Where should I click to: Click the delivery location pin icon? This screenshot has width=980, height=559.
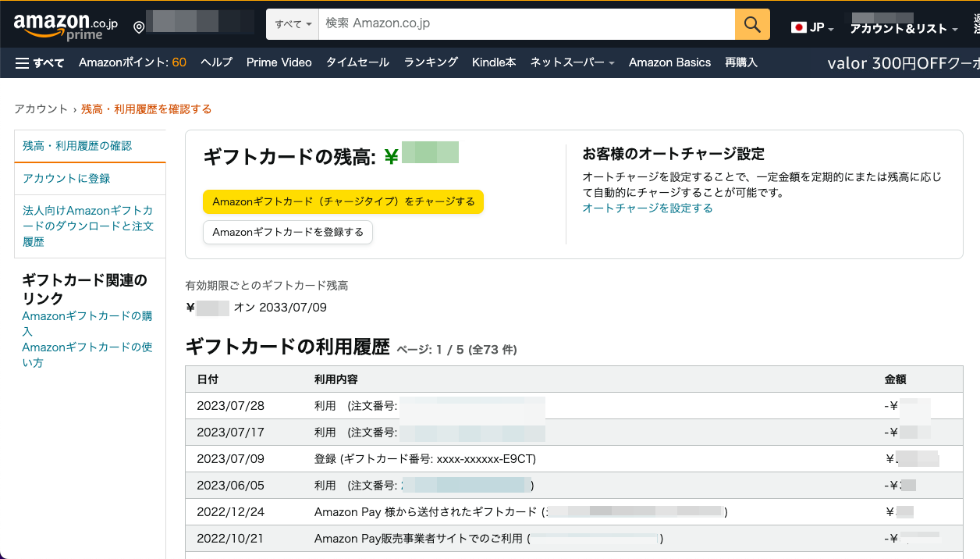point(139,27)
